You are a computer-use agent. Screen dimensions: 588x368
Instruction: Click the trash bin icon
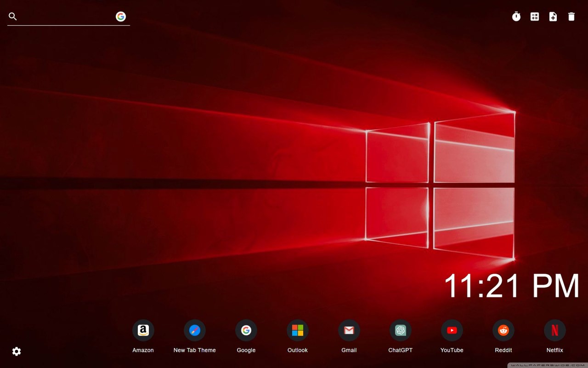pos(571,17)
